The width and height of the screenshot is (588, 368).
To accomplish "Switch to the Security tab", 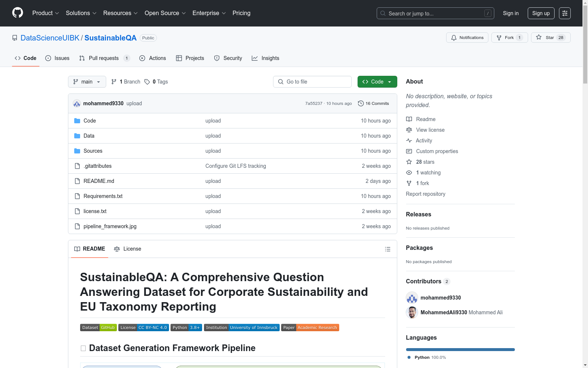I will [228, 58].
